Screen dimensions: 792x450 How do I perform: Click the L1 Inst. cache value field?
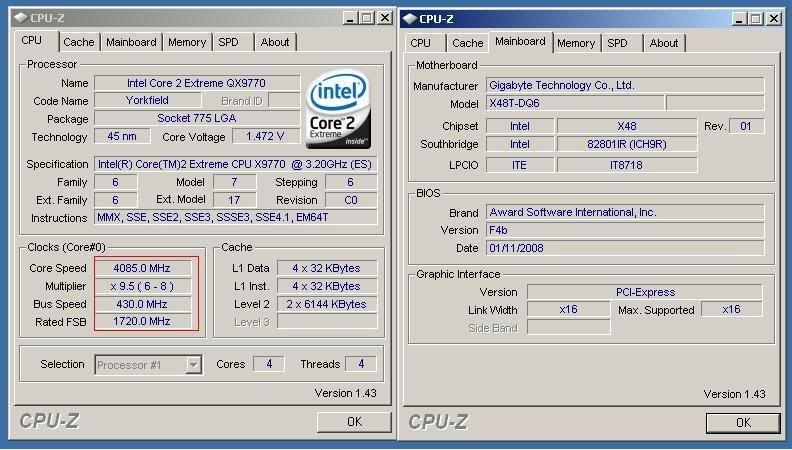(327, 286)
